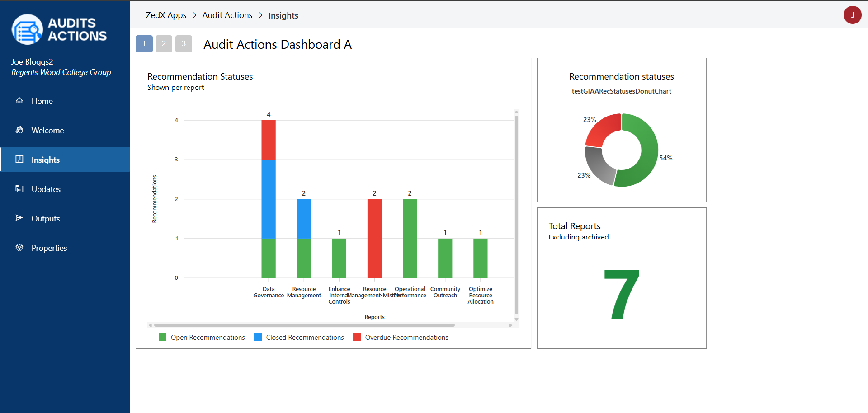Toggle Closed Recommendations legend swatch
This screenshot has width=868, height=413.
[258, 337]
